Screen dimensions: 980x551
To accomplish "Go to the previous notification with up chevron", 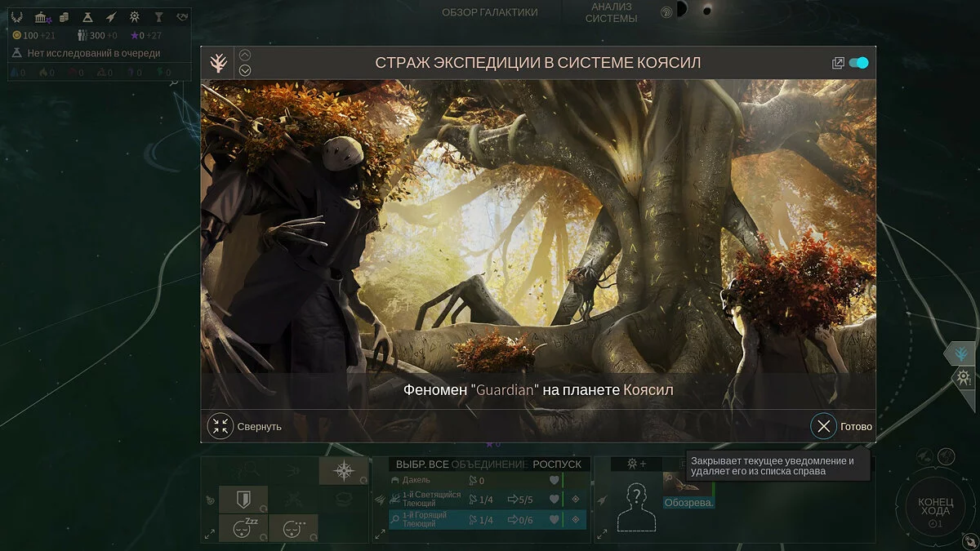I will pos(245,56).
